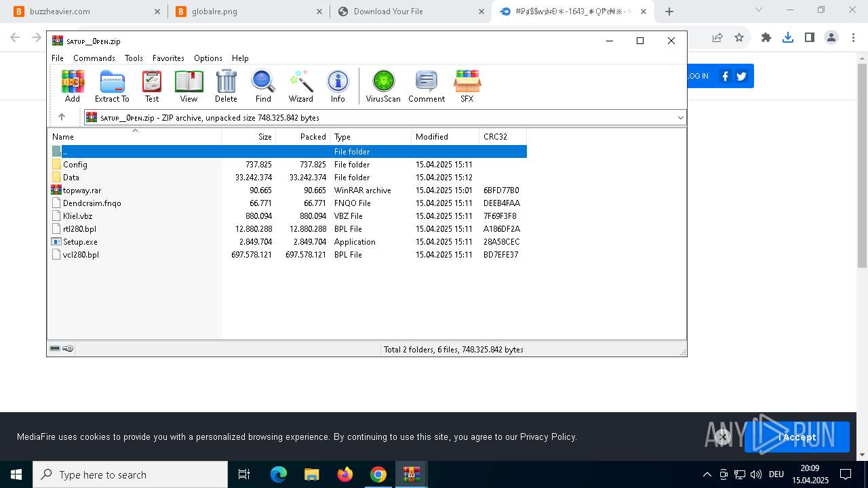Click the Chrome page vertical scrollbar
The height and width of the screenshot is (488, 868).
862,165
